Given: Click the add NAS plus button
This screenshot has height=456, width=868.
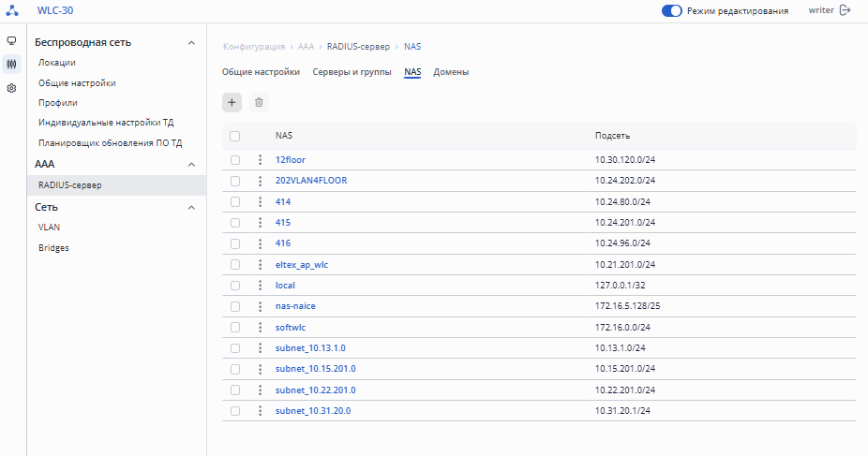Looking at the screenshot, I should coord(232,102).
